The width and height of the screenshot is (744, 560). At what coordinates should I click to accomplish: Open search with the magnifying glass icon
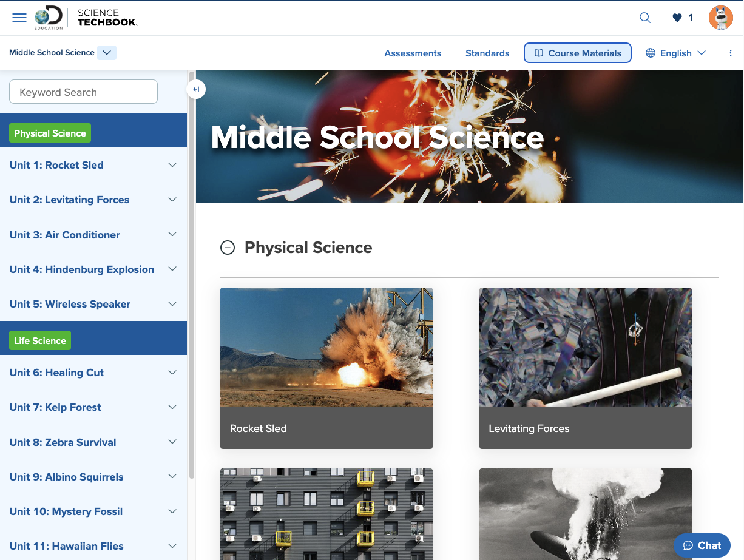tap(645, 18)
